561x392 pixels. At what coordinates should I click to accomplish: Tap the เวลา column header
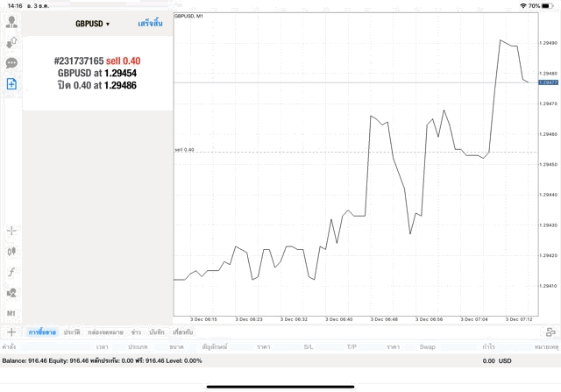click(x=103, y=347)
